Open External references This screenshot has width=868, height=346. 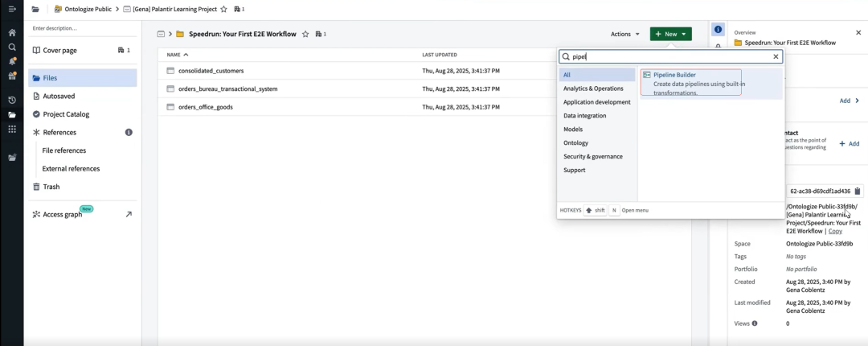tap(71, 168)
